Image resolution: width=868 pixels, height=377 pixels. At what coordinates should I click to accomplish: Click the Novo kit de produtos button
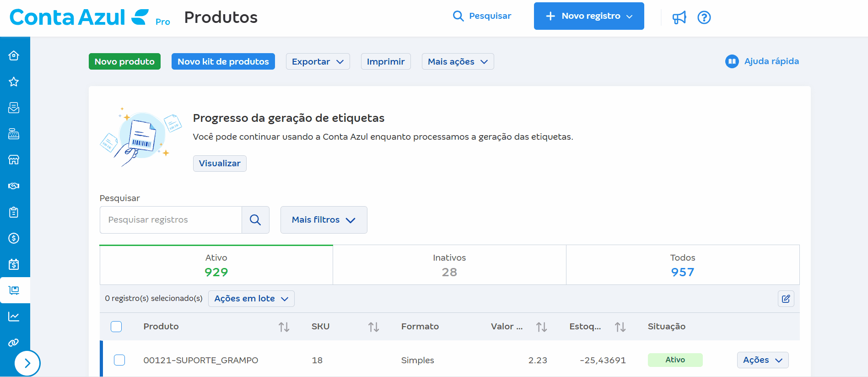click(223, 61)
